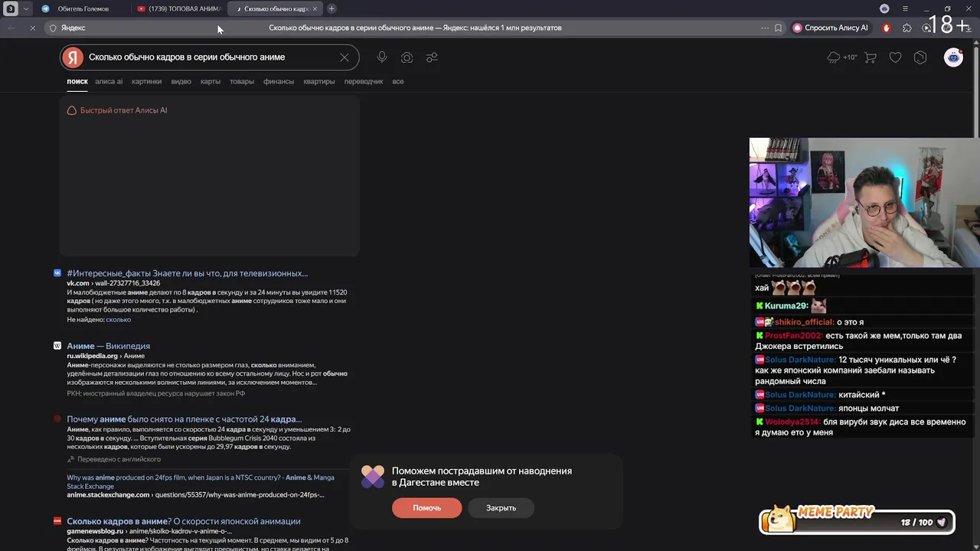Click the 'сколько' not-found link
This screenshot has height=551, width=980.
[x=119, y=319]
